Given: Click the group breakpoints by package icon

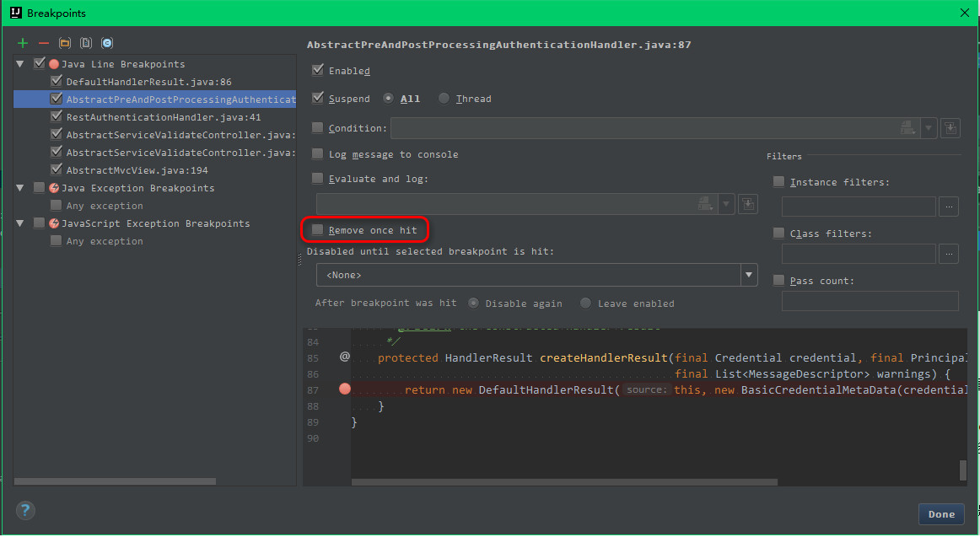Looking at the screenshot, I should click(65, 42).
